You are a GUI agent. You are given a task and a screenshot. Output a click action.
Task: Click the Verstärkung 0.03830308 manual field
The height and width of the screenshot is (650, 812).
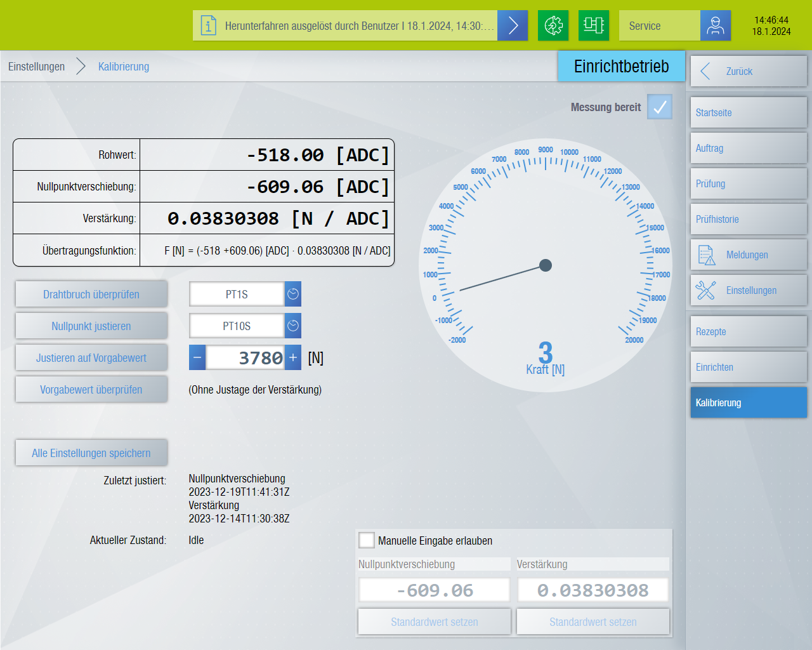[x=593, y=590]
